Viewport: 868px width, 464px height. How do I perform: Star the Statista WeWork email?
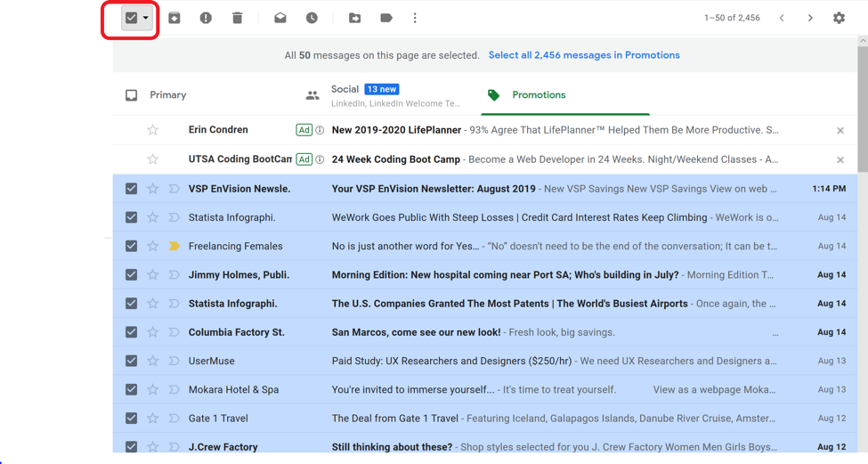click(153, 217)
